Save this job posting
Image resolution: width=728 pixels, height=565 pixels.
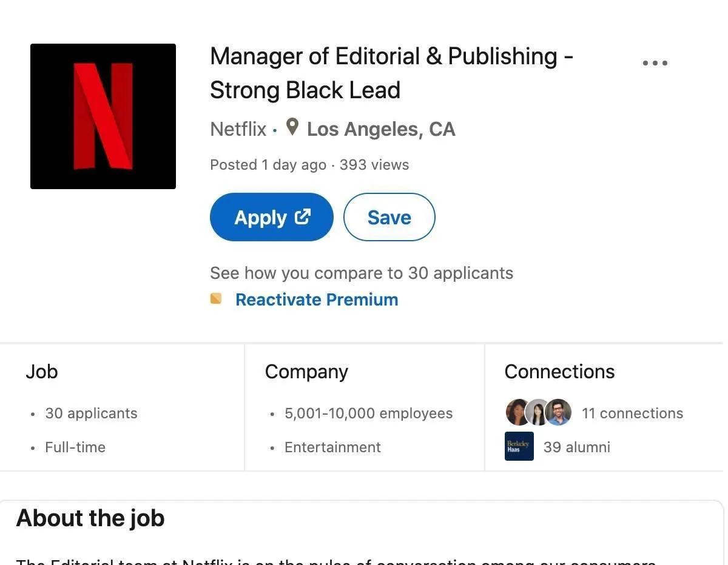coord(389,217)
